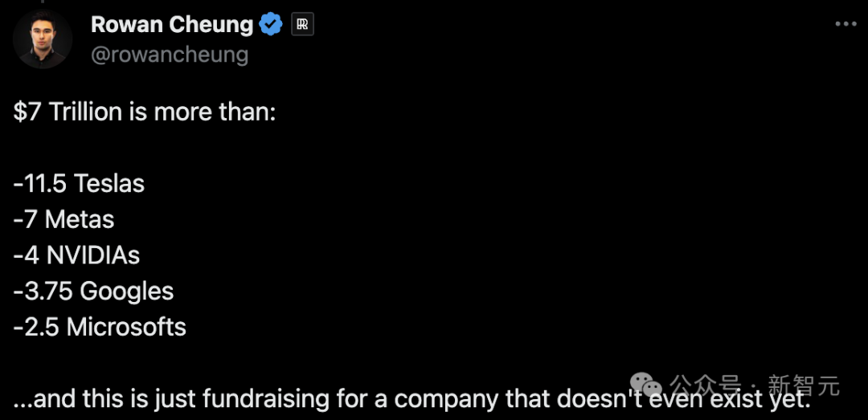868x420 pixels.
Task: Click the phrase 'doesn't even exist yet'
Action: coord(684,399)
